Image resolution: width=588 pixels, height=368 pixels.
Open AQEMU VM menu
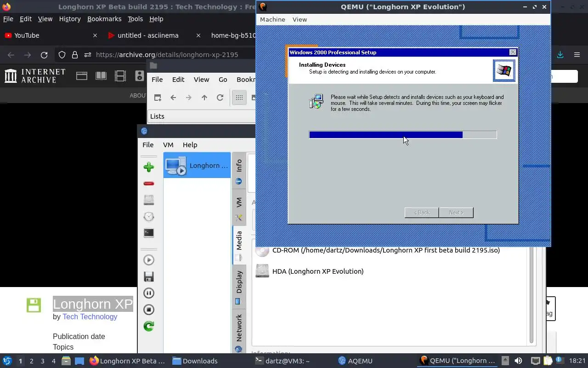[x=168, y=144]
